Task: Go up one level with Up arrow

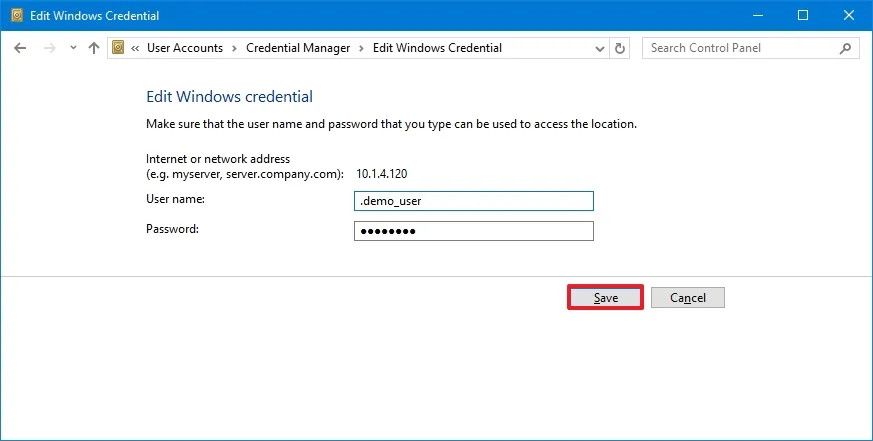Action: (x=94, y=48)
